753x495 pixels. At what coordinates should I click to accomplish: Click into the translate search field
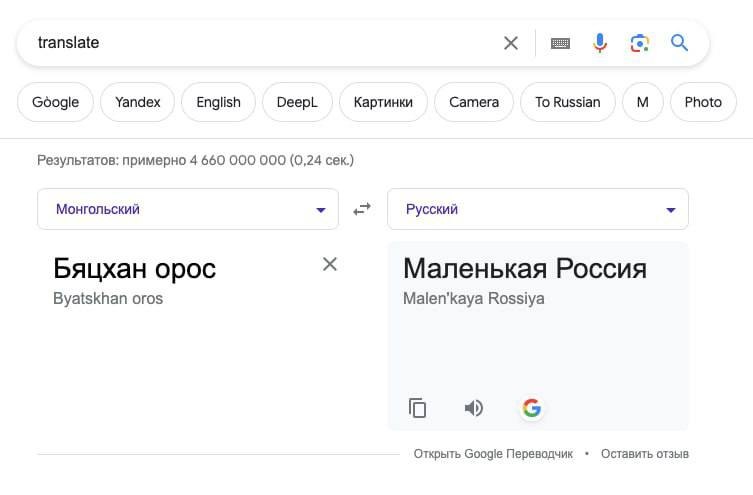[259, 43]
